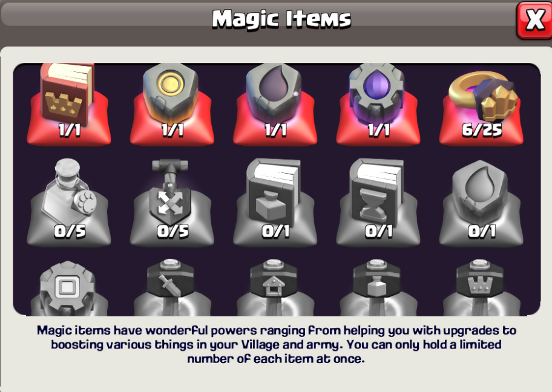
Task: Select the gray square-emblem gear rune
Action: [67, 288]
